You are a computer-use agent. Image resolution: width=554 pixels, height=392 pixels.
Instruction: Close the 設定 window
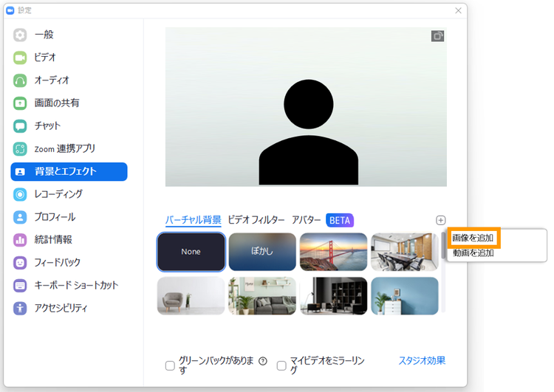(458, 10)
